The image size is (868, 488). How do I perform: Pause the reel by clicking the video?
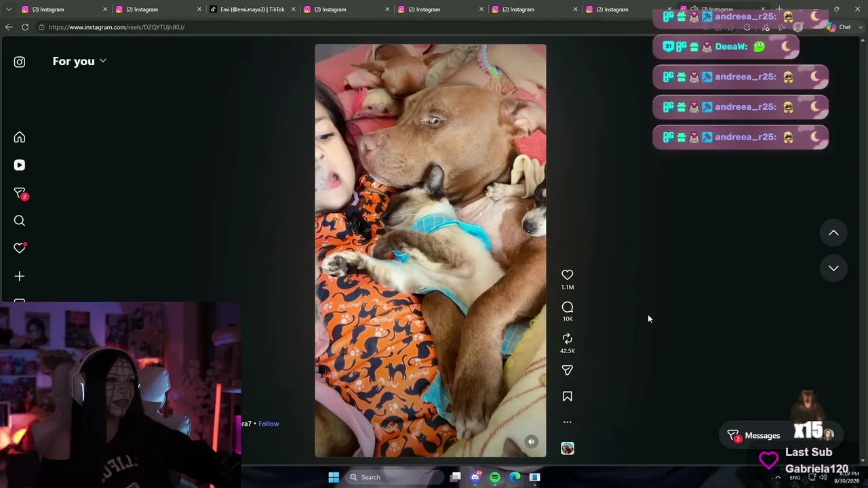tap(430, 251)
